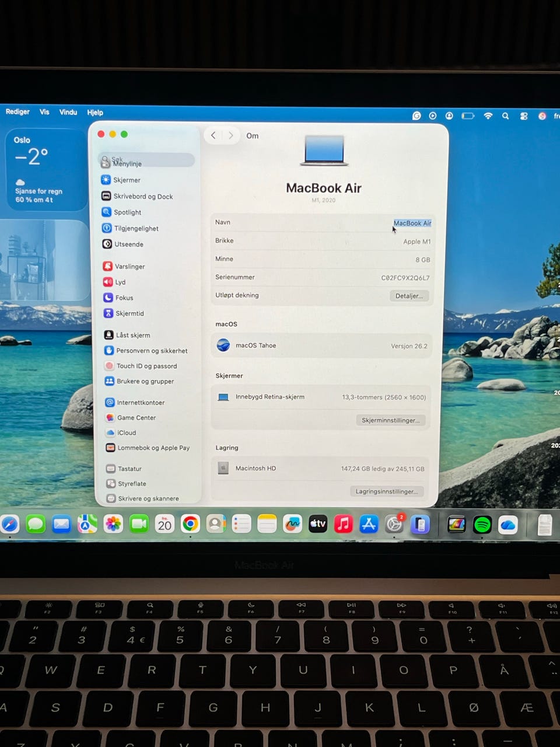This screenshot has width=560, height=747.
Task: Go forward with toolbar chevron
Action: tap(231, 135)
